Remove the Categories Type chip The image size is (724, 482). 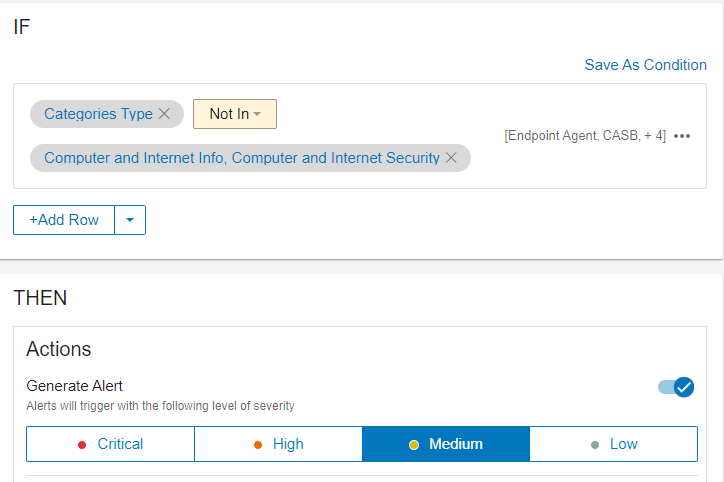tap(164, 114)
